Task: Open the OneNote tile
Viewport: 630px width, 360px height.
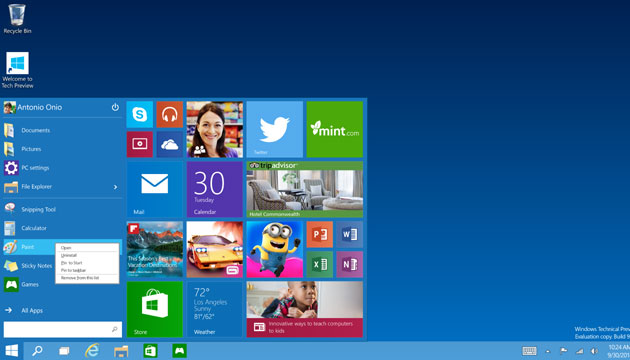Action: point(350,264)
